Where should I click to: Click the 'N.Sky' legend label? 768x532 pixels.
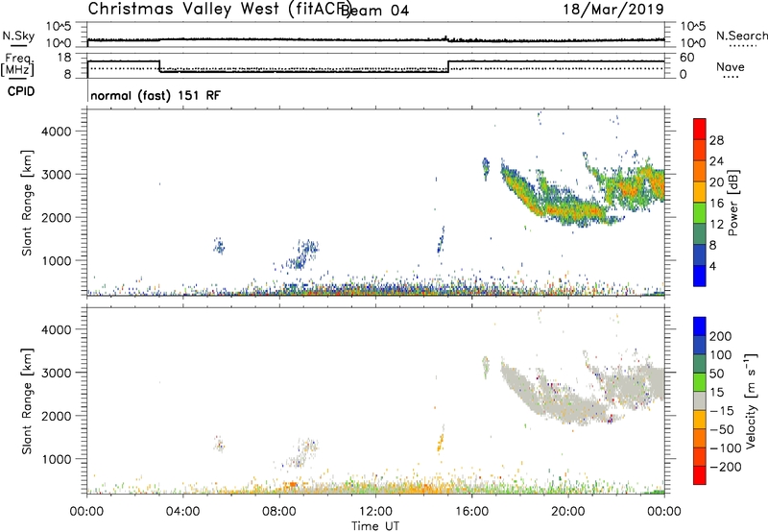click(18, 36)
